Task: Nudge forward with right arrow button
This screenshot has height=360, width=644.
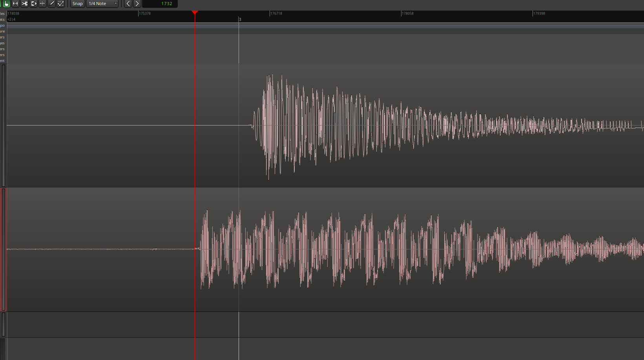Action: 137,4
